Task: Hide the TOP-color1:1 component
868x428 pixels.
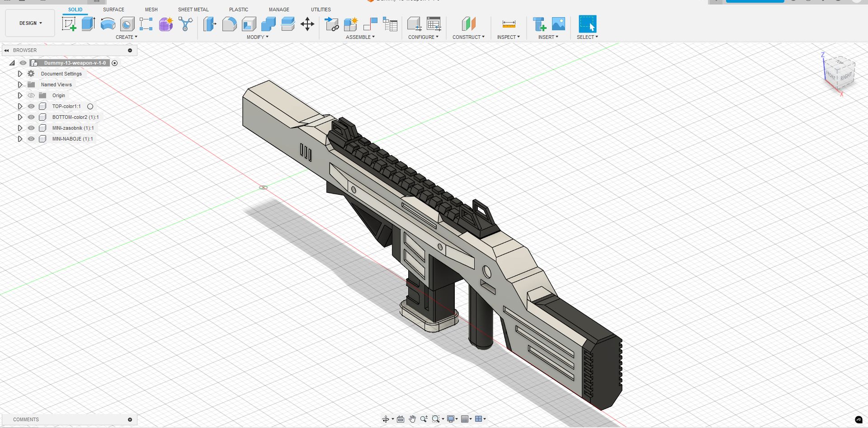Action: click(x=31, y=106)
